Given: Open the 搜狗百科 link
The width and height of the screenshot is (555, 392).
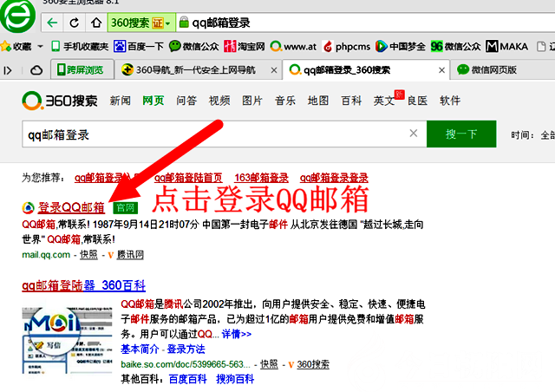Looking at the screenshot, I should point(235,379).
